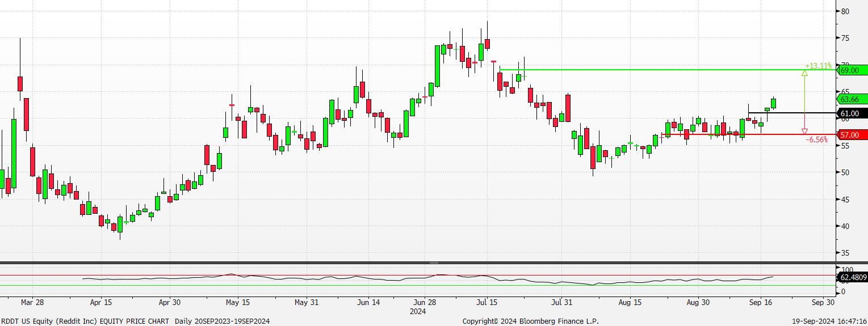Click the +13.11% upside annotation label
Screen dimensions: 868x326
tap(817, 66)
